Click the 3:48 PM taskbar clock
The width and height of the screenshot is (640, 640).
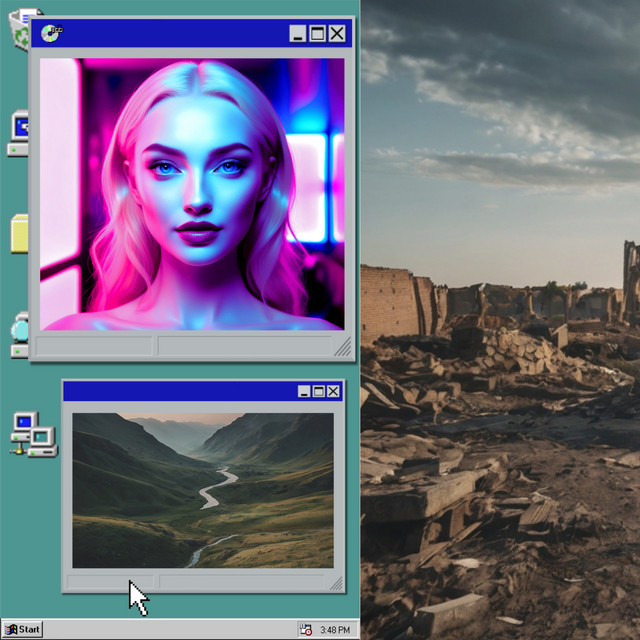tap(335, 630)
